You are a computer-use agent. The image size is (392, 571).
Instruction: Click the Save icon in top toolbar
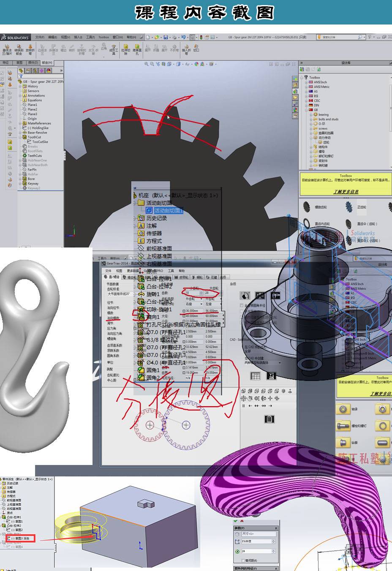pyautogui.click(x=166, y=37)
